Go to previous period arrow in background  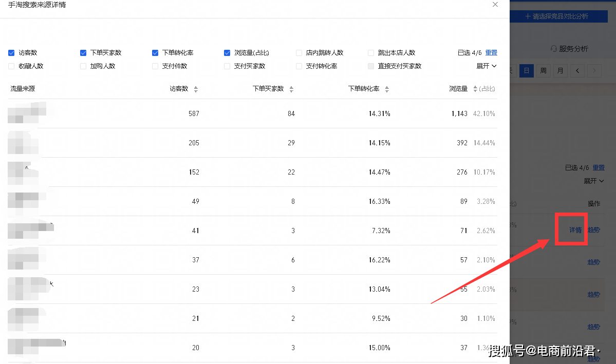pos(577,71)
